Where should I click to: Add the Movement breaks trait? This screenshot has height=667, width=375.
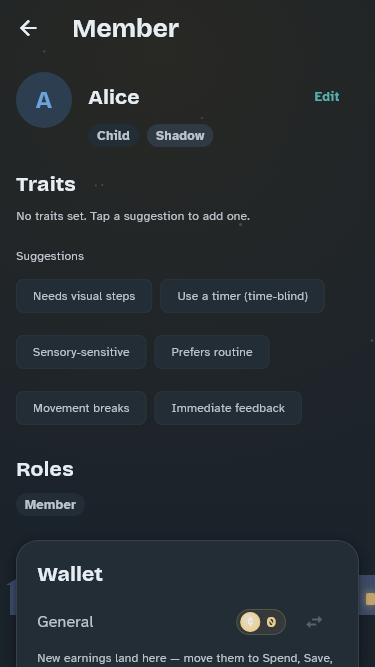point(81,408)
